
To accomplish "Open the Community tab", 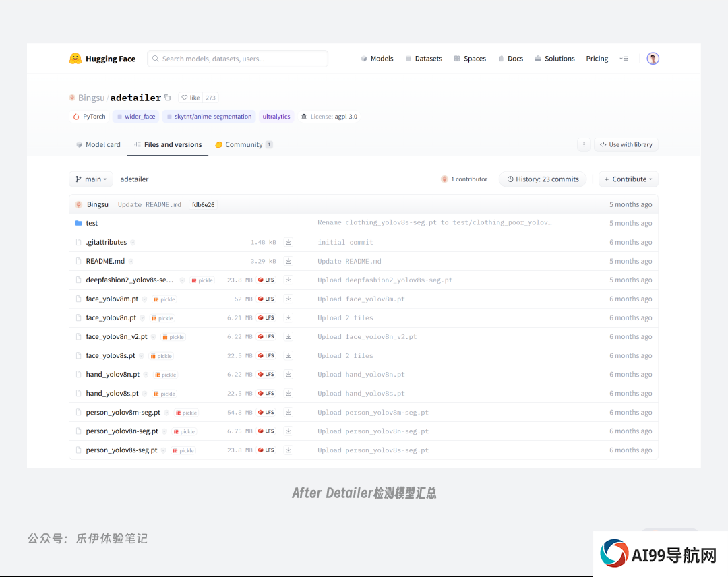I will pos(244,144).
